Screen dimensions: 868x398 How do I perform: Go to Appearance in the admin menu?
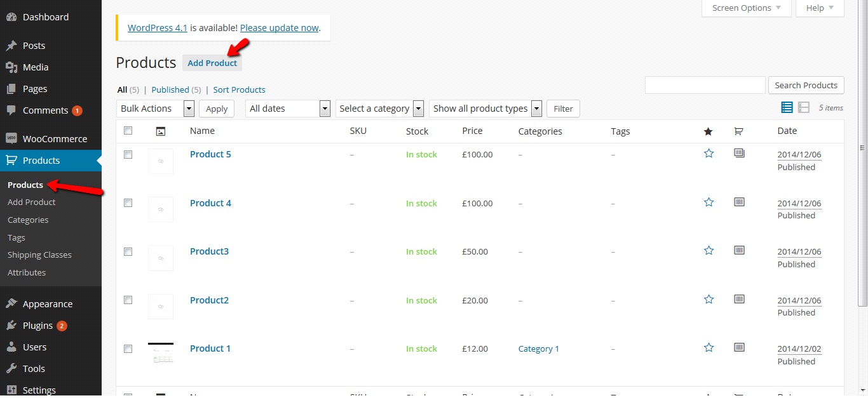[x=48, y=304]
